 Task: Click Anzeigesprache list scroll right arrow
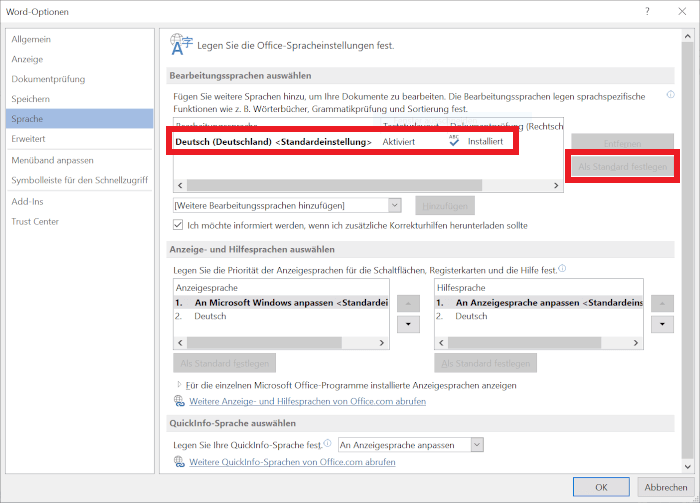point(382,343)
